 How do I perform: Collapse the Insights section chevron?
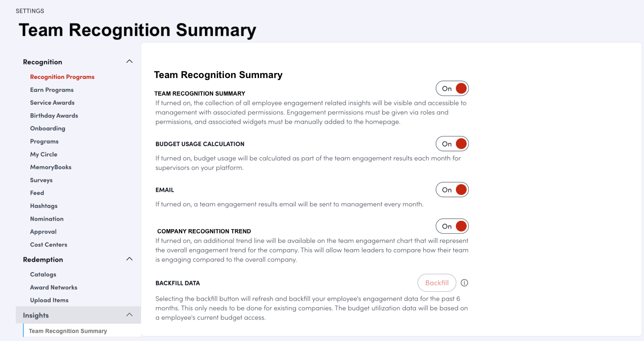point(129,315)
